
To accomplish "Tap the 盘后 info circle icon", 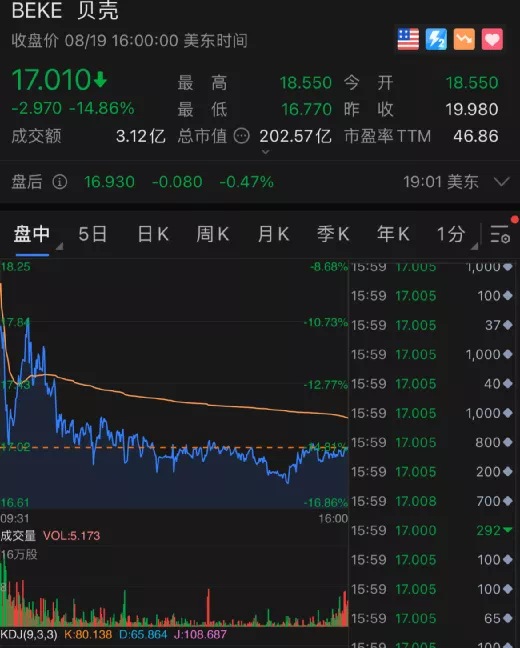I will coord(60,181).
